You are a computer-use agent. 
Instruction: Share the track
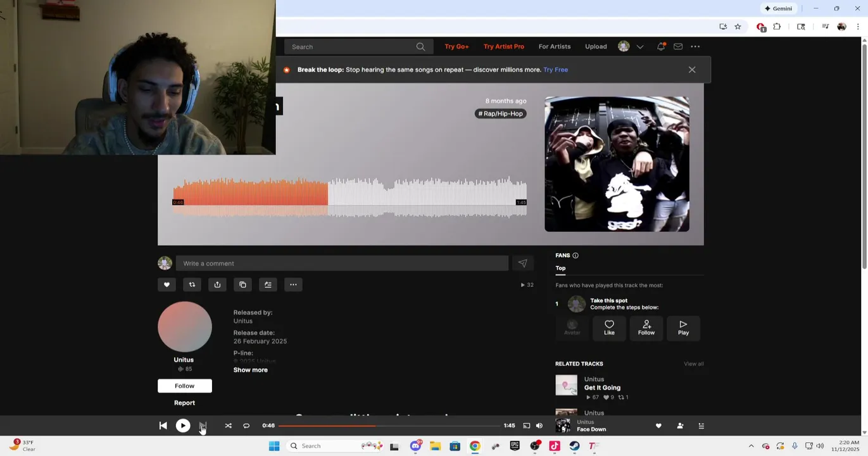[x=217, y=284]
